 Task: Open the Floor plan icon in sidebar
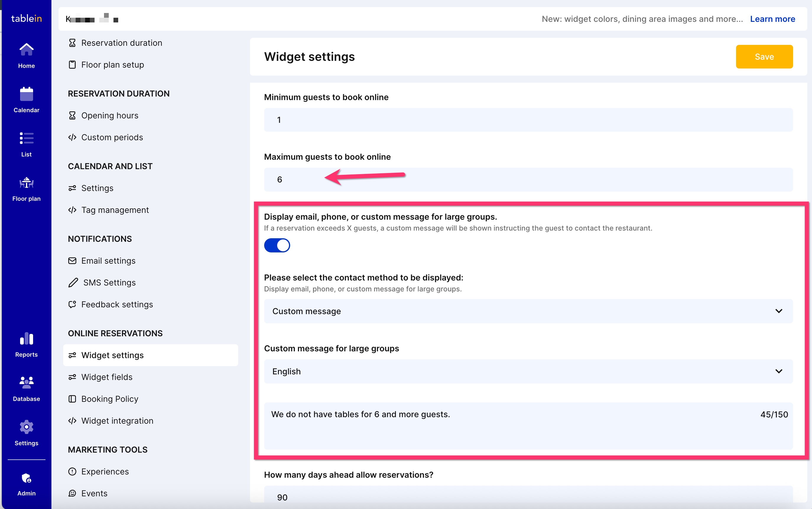(26, 182)
